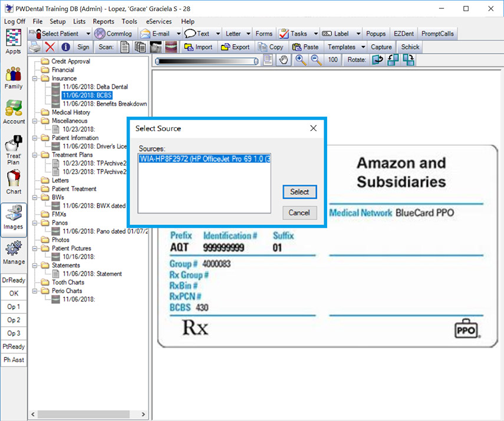Click the Commlog toolbar button
This screenshot has width=504, height=421.
point(113,34)
